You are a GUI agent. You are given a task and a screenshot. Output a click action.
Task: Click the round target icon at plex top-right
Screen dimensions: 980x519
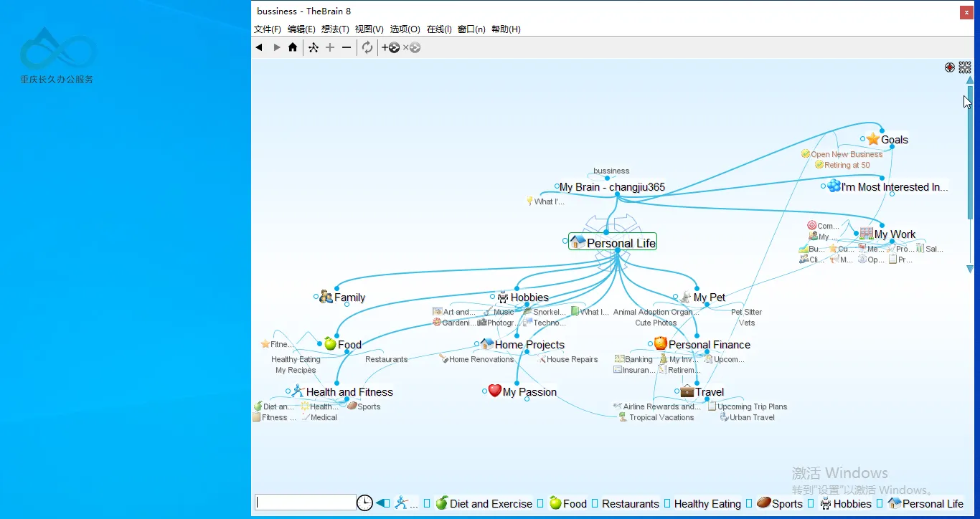point(950,67)
